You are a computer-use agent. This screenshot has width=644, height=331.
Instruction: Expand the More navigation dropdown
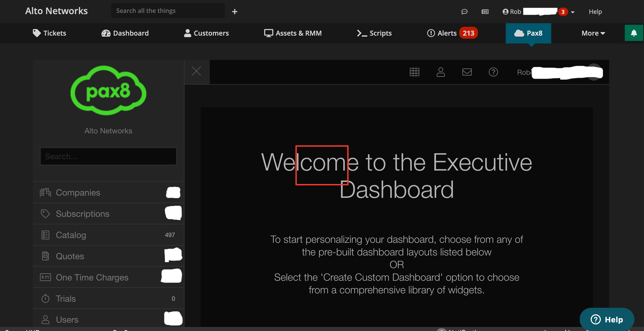pos(593,33)
